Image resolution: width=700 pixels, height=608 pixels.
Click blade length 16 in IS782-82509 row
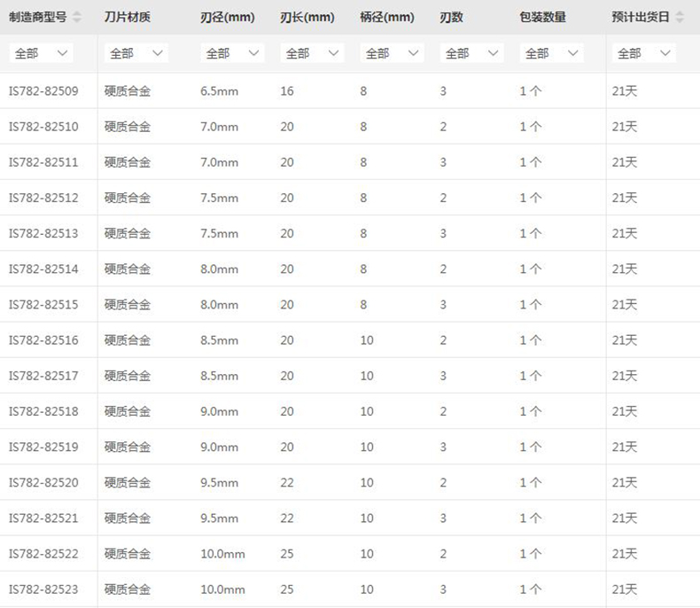pos(287,91)
